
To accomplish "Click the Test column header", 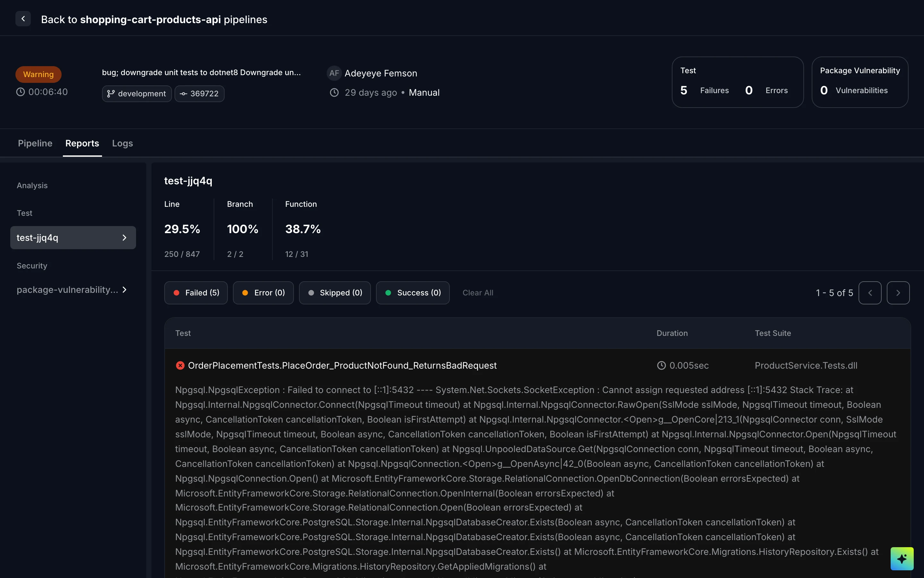I will coord(183,333).
